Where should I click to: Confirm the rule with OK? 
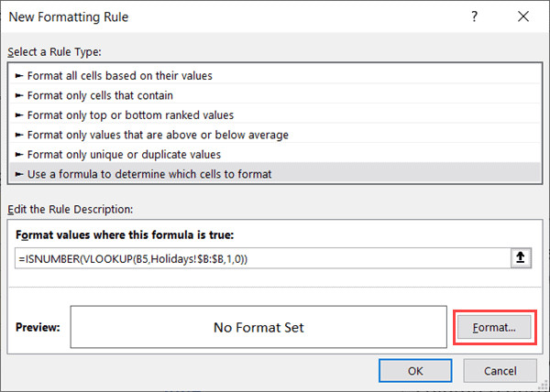pyautogui.click(x=415, y=371)
